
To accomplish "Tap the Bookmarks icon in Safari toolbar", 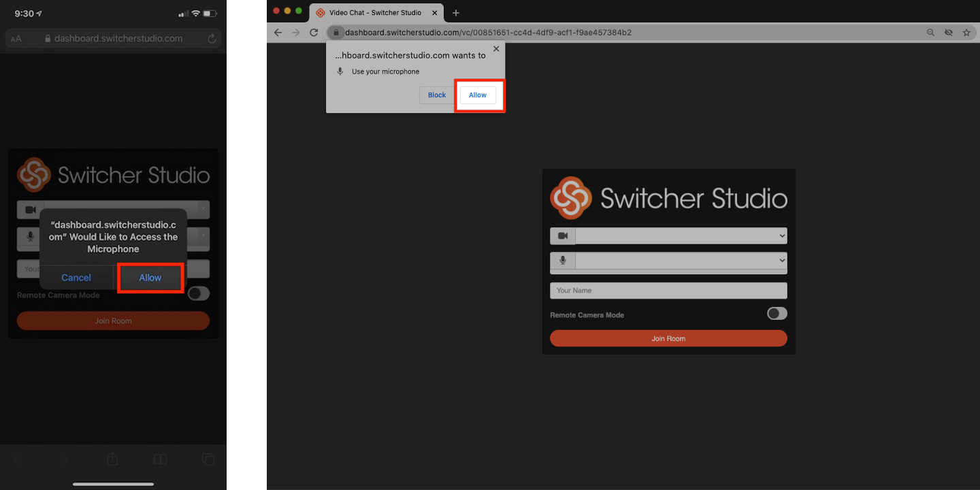I will click(160, 459).
